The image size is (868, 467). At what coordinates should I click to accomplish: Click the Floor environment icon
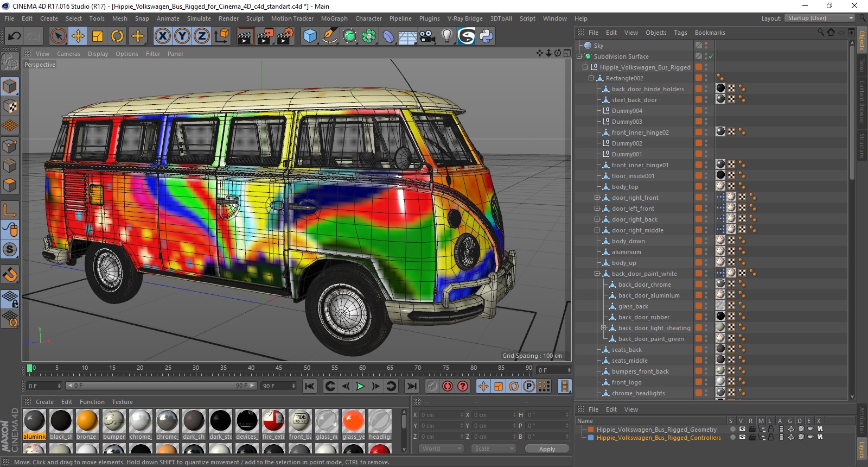point(408,36)
